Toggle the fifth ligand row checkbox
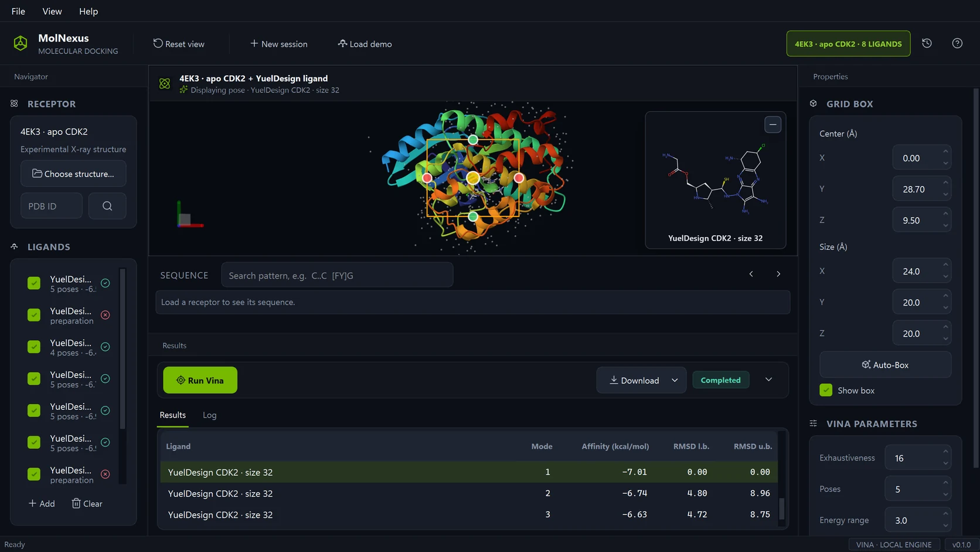 click(34, 411)
